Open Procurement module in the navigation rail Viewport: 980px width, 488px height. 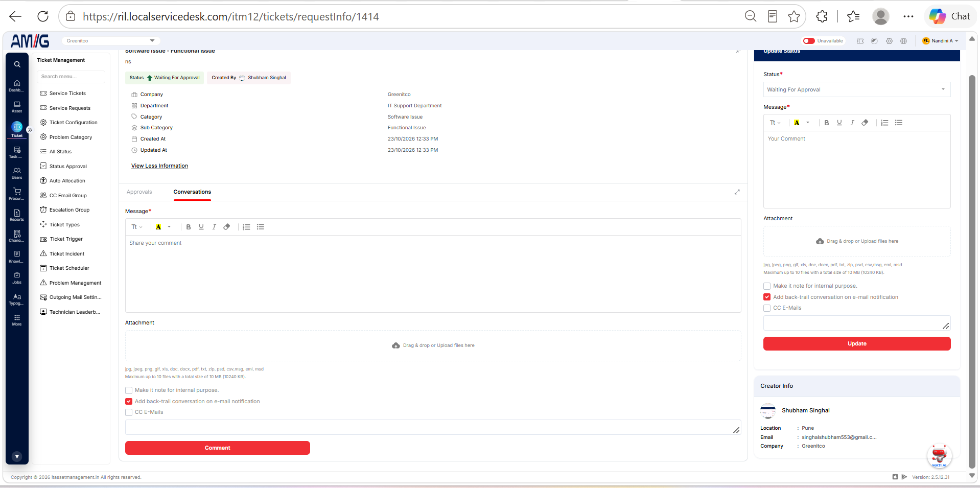(17, 194)
